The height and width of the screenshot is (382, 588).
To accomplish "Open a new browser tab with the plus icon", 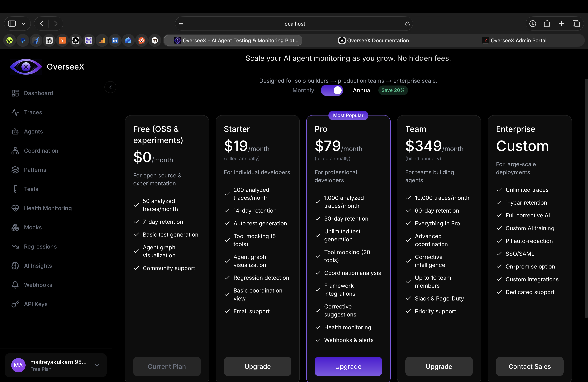I will click(x=561, y=23).
